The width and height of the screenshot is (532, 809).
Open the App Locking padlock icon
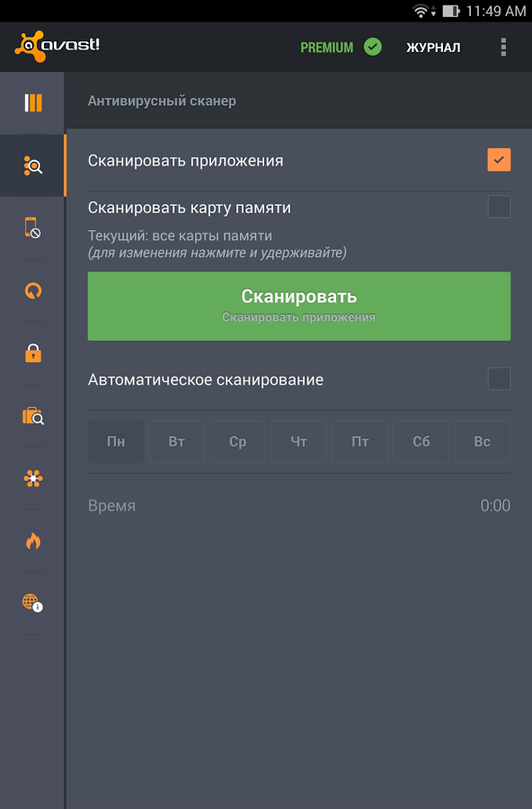pyautogui.click(x=32, y=353)
